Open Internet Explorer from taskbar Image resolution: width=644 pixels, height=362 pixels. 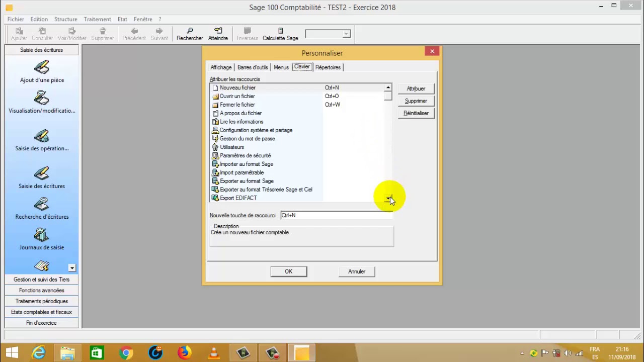(38, 353)
